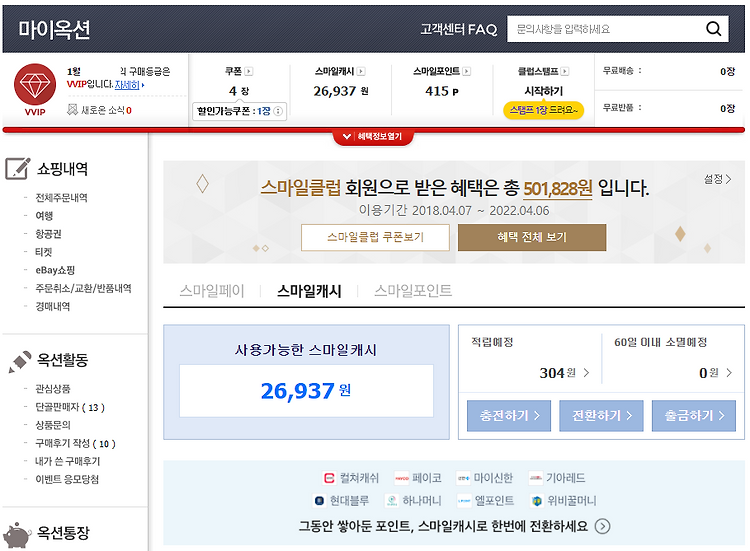Screen dimensions: 750x551
Task: Open eBay쇼핑 menu item
Action: pyautogui.click(x=55, y=270)
